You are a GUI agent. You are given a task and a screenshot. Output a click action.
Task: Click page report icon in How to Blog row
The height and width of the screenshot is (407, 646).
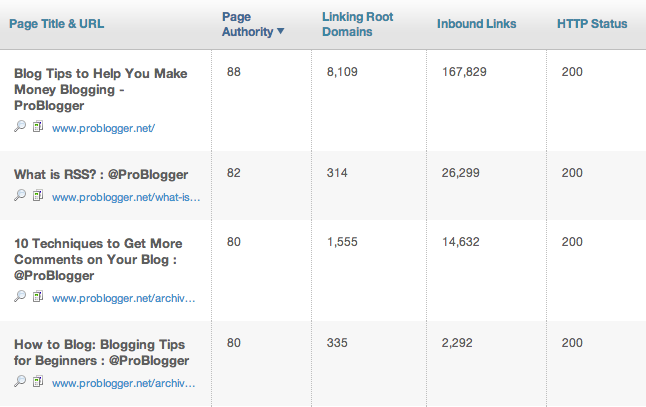(x=38, y=381)
